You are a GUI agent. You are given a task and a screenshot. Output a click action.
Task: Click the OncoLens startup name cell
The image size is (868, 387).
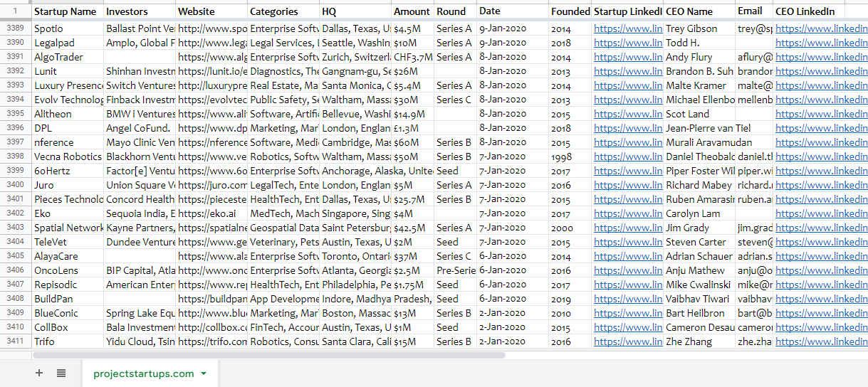[x=68, y=270]
